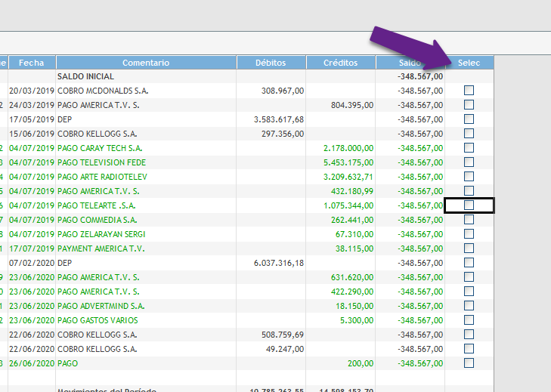The width and height of the screenshot is (551, 392).
Task: Check the box for PAYMENT AMERICA T.V.
Action: (469, 248)
